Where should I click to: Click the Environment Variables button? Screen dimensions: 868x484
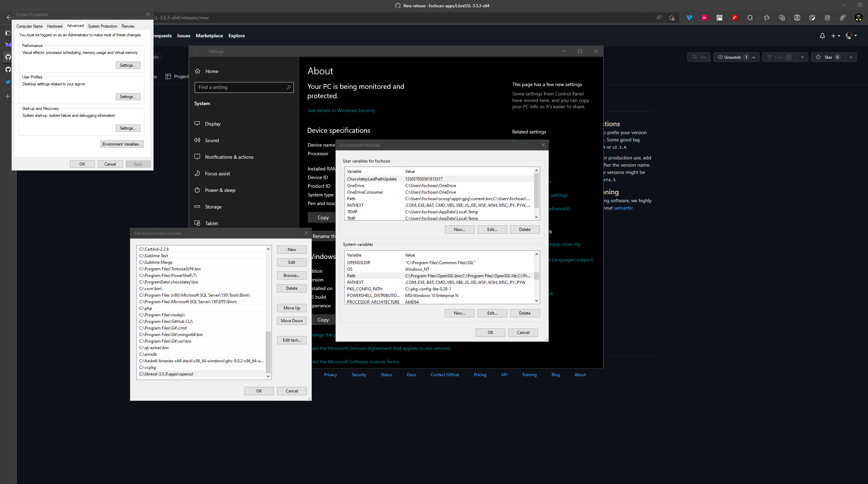(122, 144)
